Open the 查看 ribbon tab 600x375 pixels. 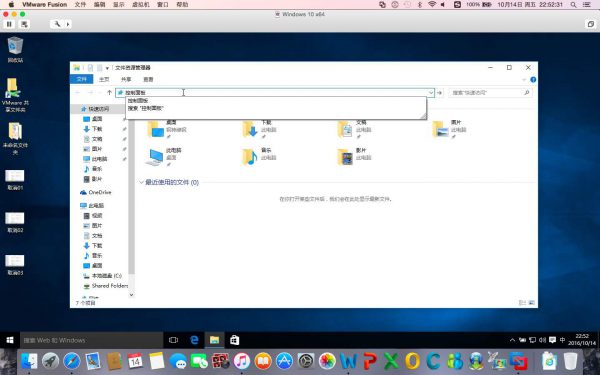pyautogui.click(x=148, y=79)
